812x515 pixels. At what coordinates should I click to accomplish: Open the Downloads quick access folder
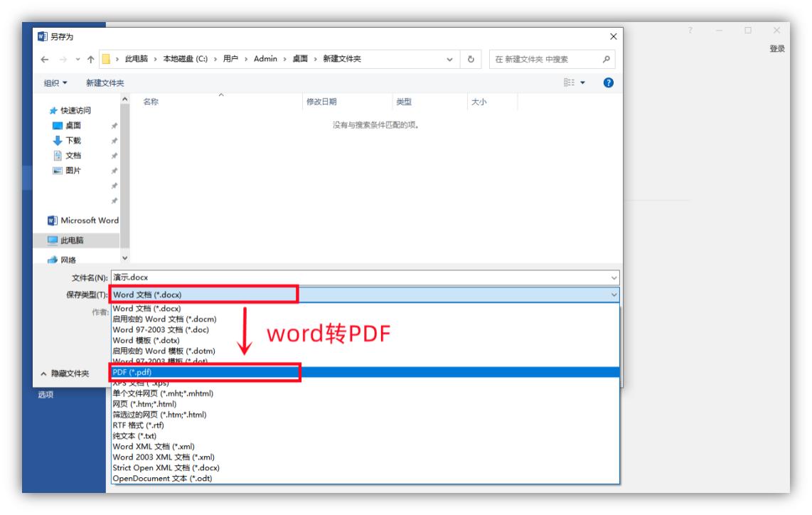[x=73, y=140]
